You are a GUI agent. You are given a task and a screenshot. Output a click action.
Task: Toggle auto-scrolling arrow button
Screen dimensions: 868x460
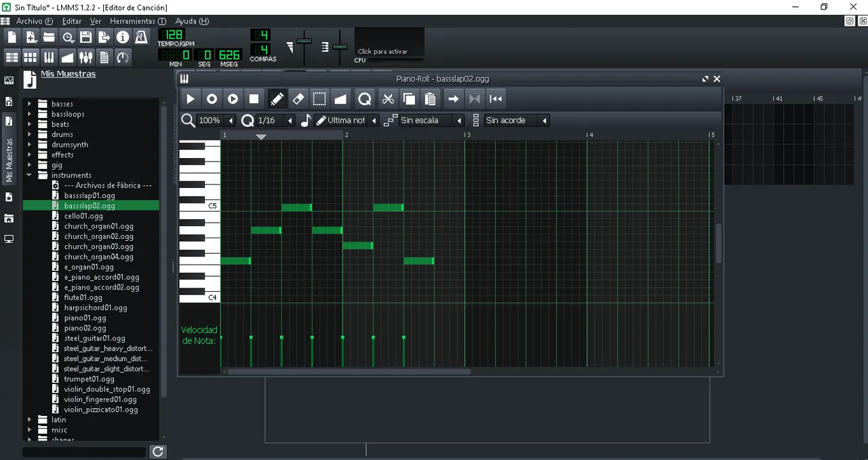453,99
